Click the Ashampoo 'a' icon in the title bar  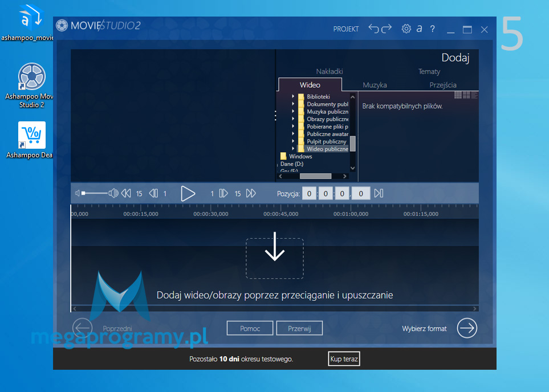[419, 28]
